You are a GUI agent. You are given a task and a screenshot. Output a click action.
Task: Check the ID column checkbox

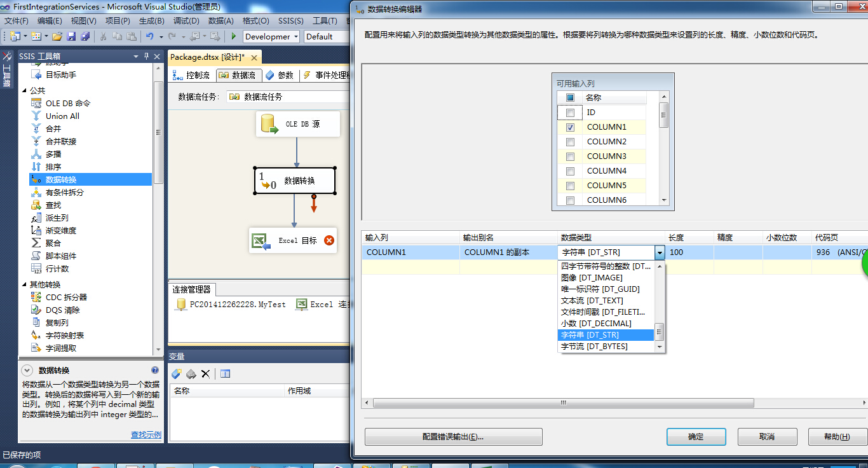coord(570,113)
